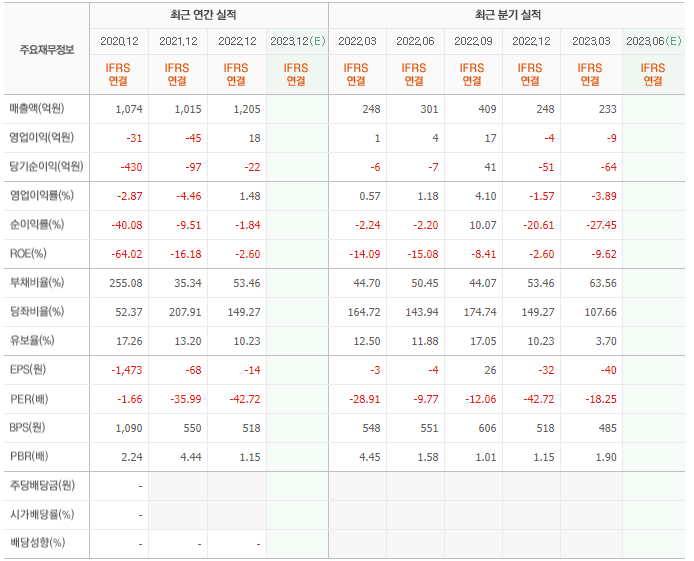Select the 유보율(%) row label

(32, 340)
